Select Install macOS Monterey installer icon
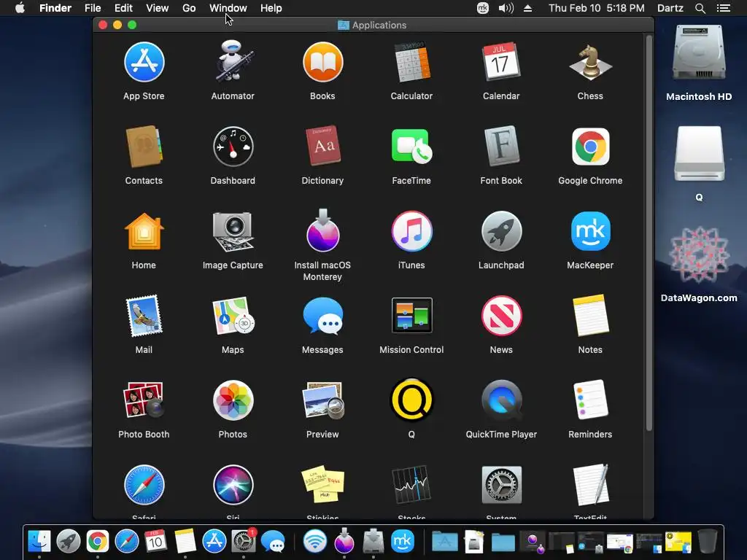The image size is (747, 560). 322,230
